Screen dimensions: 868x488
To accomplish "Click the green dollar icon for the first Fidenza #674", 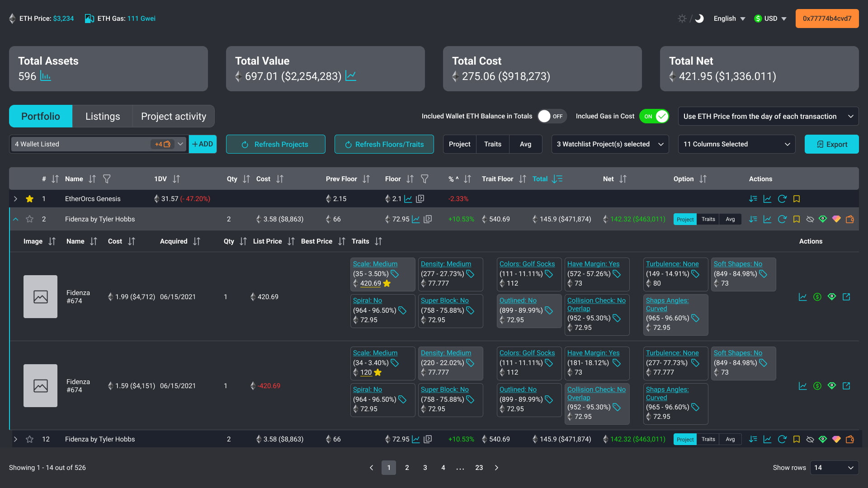I will tap(817, 297).
